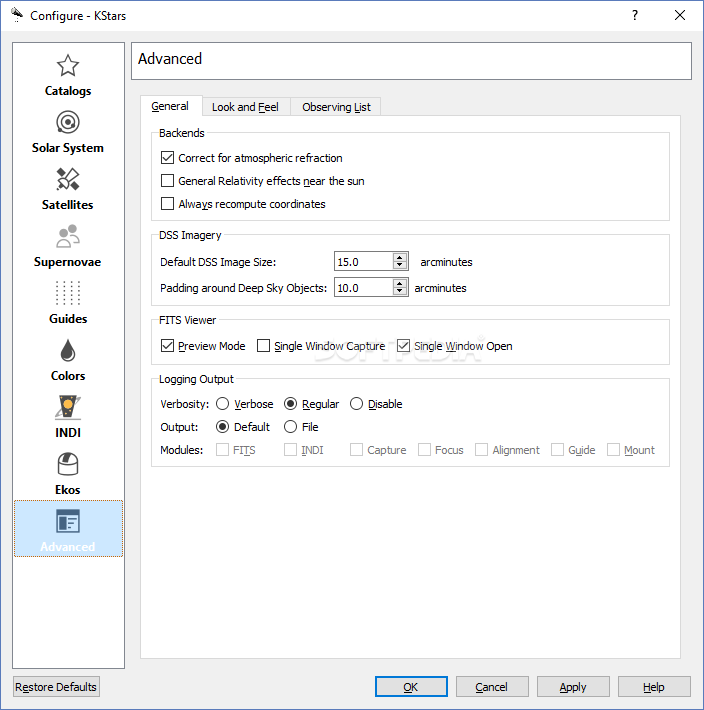
Task: Click the Cancel button
Action: (x=492, y=687)
